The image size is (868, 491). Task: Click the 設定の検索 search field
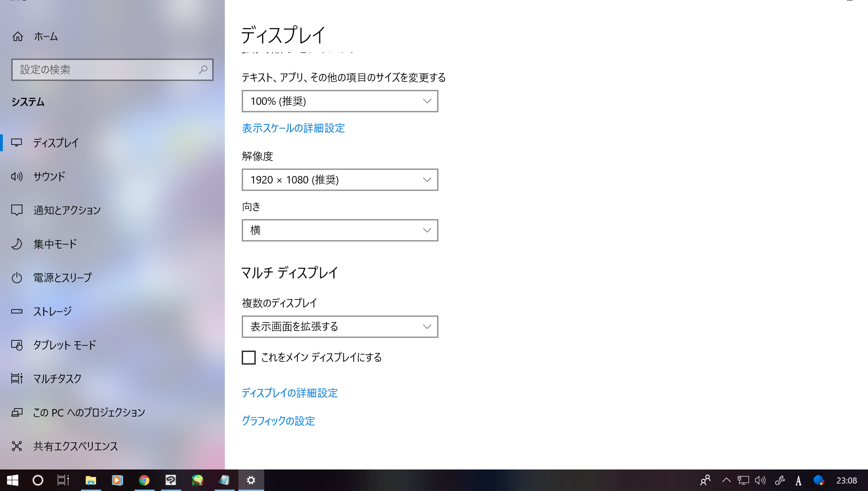(112, 70)
